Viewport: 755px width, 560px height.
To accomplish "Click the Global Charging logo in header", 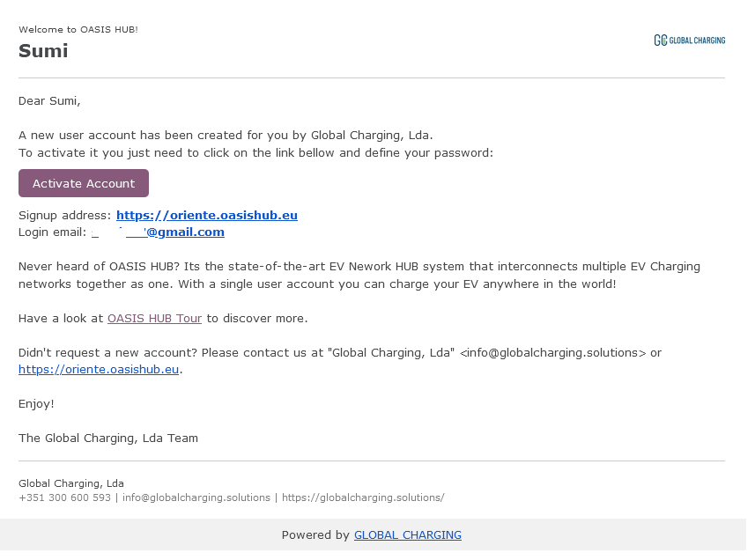I will click(689, 41).
